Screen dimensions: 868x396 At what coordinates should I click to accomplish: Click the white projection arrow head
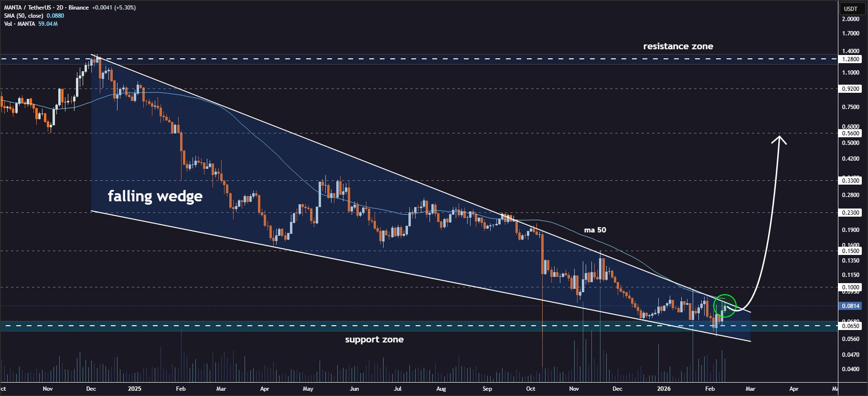tap(780, 140)
